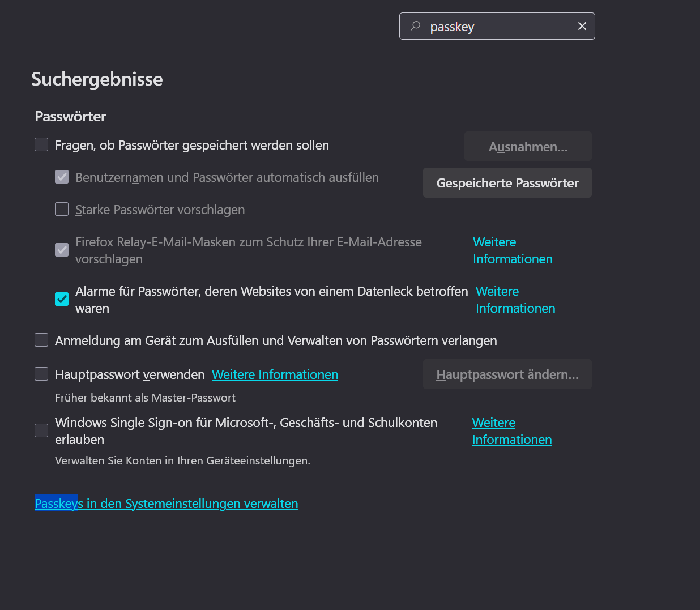Screen dimensions: 700x610
Task: Enable suggest strong passwords checkbox
Action: 62,210
